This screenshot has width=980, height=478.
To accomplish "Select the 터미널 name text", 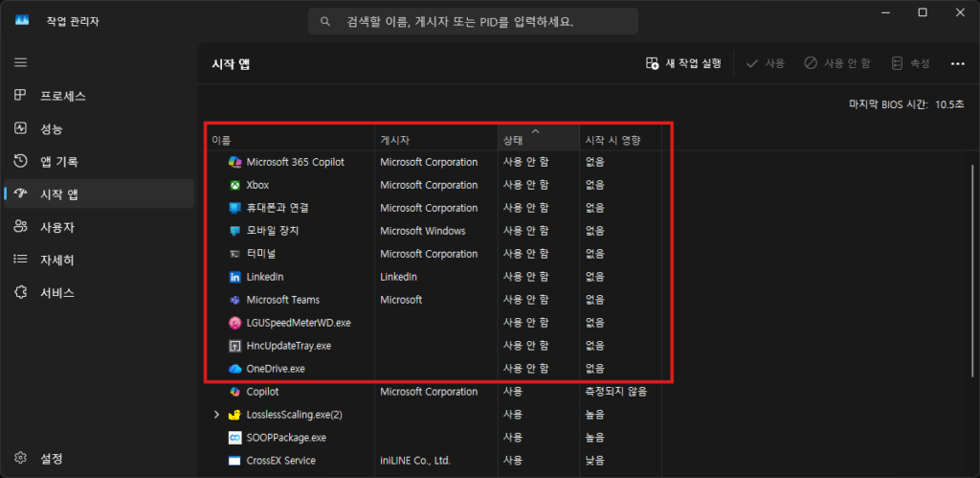I will [261, 254].
